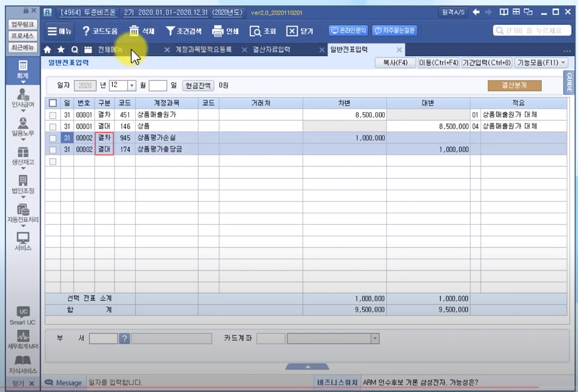Screen dimensions: 578x392
Task: Open the month dropdown showing 12
Action: 131,85
